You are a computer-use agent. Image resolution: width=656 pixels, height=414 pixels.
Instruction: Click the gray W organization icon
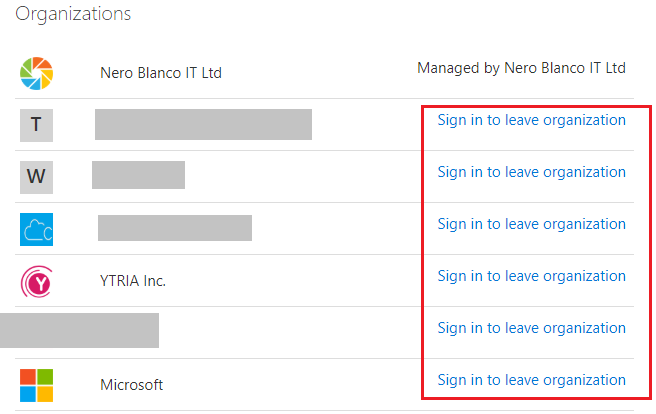pyautogui.click(x=36, y=177)
